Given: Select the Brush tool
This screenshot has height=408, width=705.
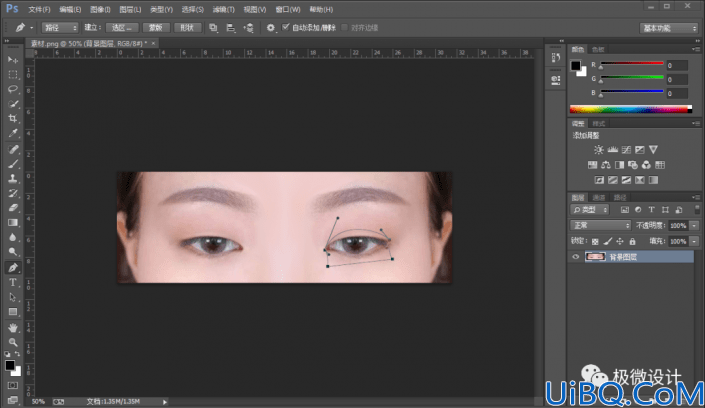Looking at the screenshot, I should [x=13, y=164].
